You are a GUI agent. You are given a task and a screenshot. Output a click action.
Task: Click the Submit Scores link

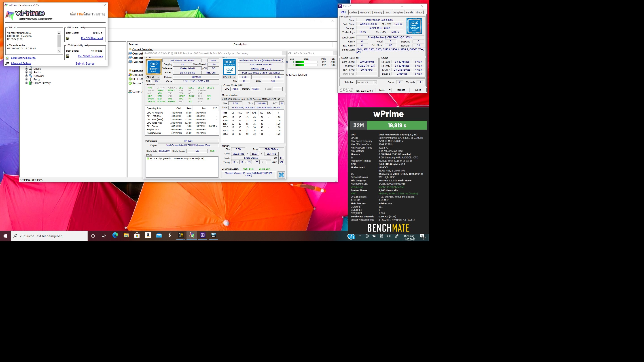tap(85, 63)
